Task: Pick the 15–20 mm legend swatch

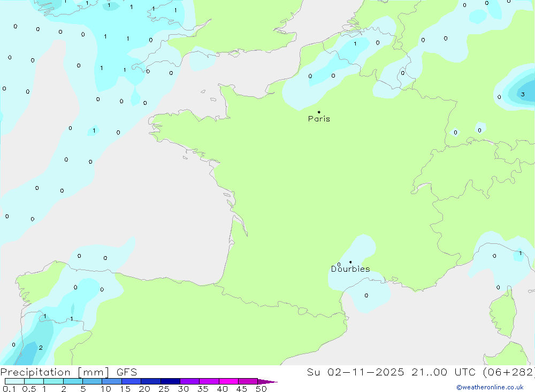Action: [x=132, y=381]
